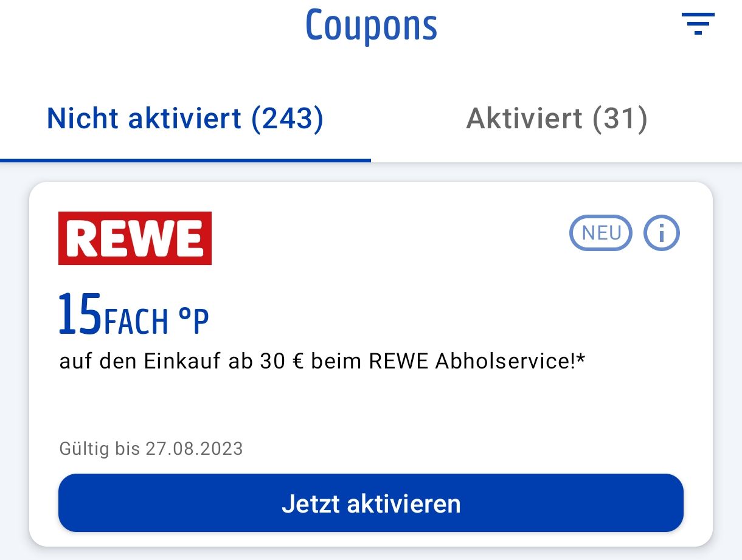This screenshot has width=742, height=560.
Task: Select the NEU badge on the coupon
Action: (x=601, y=233)
